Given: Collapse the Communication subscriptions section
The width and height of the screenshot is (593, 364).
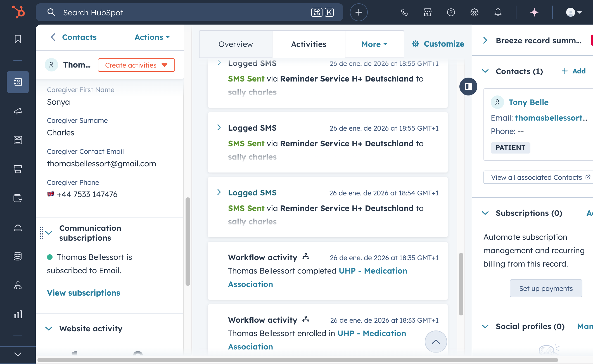Looking at the screenshot, I should click(x=49, y=233).
